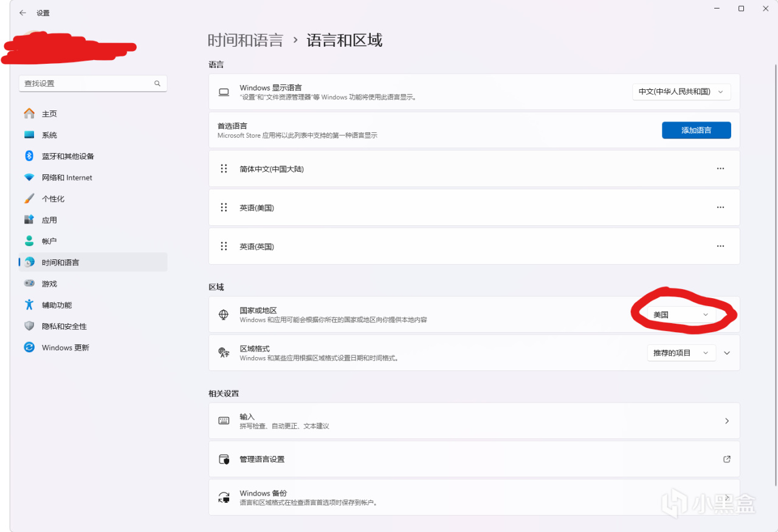Open 个性化 settings
The image size is (778, 532).
point(93,199)
